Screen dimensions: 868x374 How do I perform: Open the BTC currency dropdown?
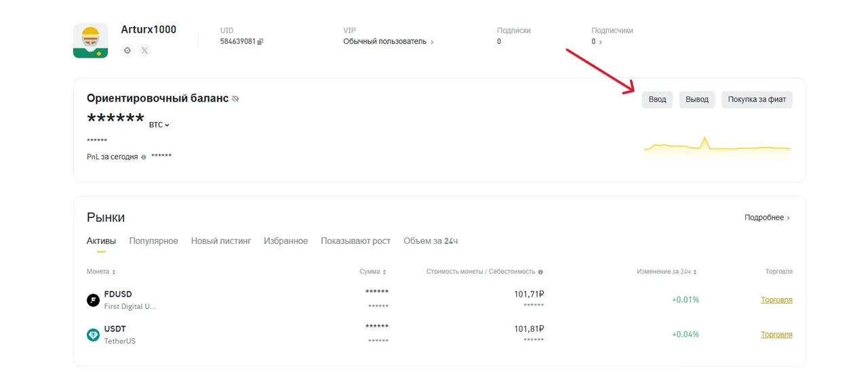click(x=159, y=125)
